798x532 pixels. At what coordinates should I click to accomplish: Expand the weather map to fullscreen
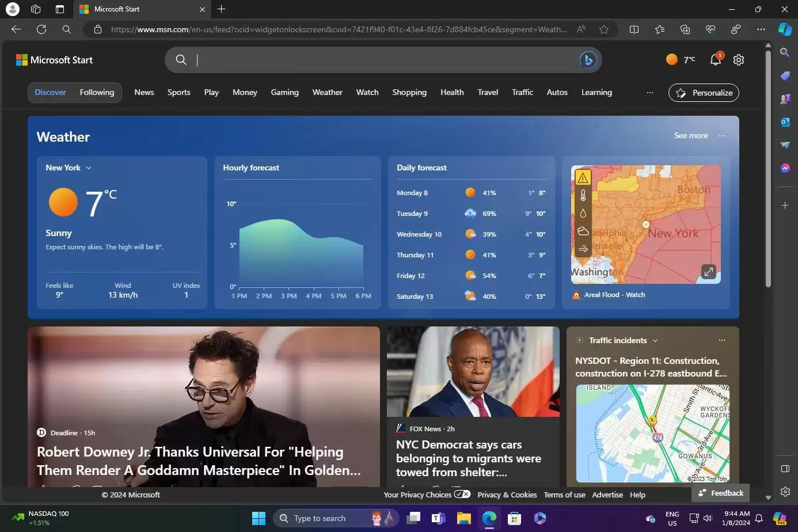click(708, 271)
